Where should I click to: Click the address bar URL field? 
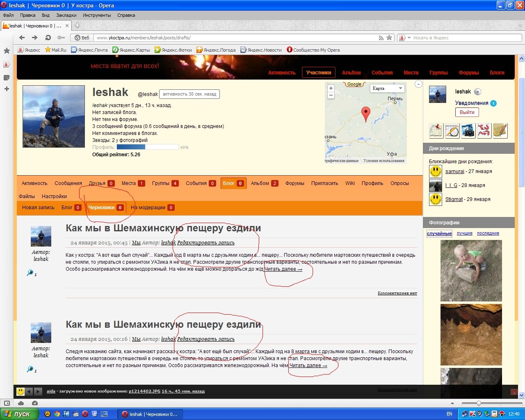234,38
